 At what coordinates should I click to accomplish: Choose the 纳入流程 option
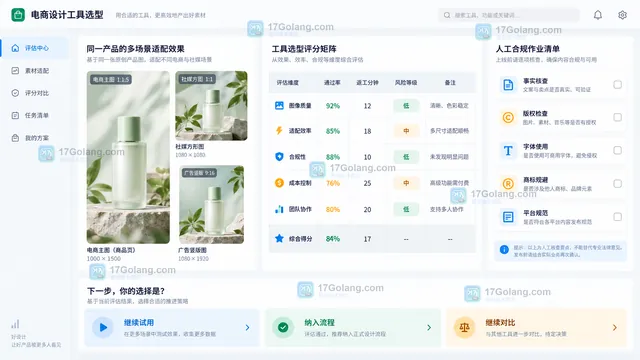click(x=353, y=328)
